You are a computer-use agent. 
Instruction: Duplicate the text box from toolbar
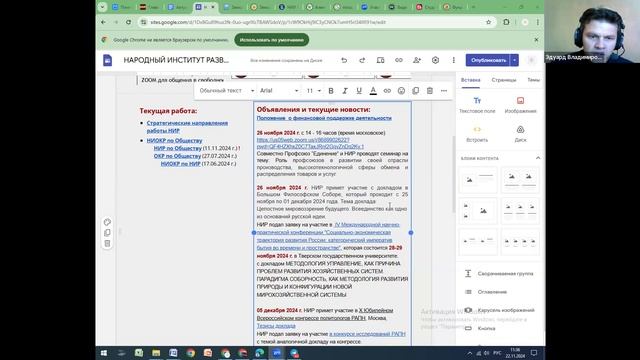coord(416,91)
